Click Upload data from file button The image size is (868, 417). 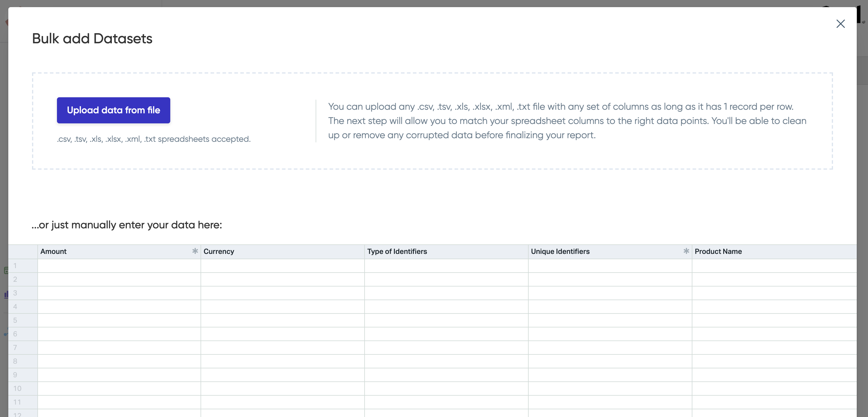tap(113, 110)
